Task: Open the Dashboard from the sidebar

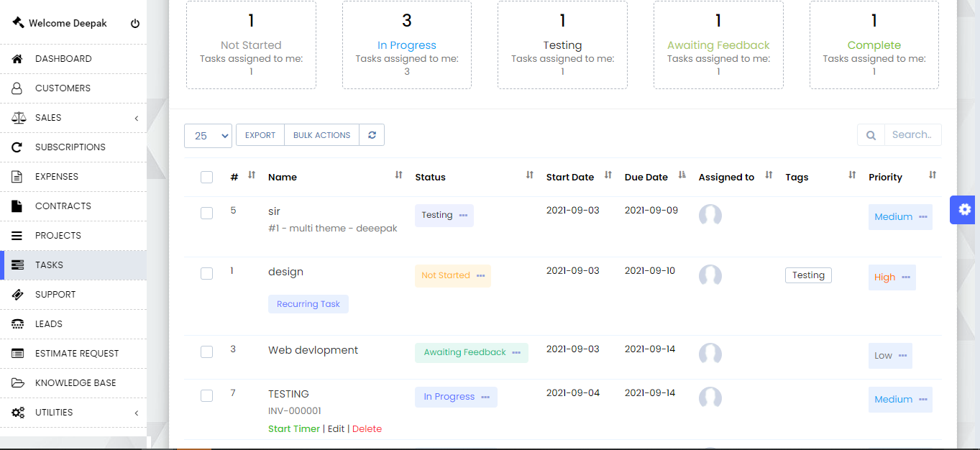Action: tap(63, 58)
